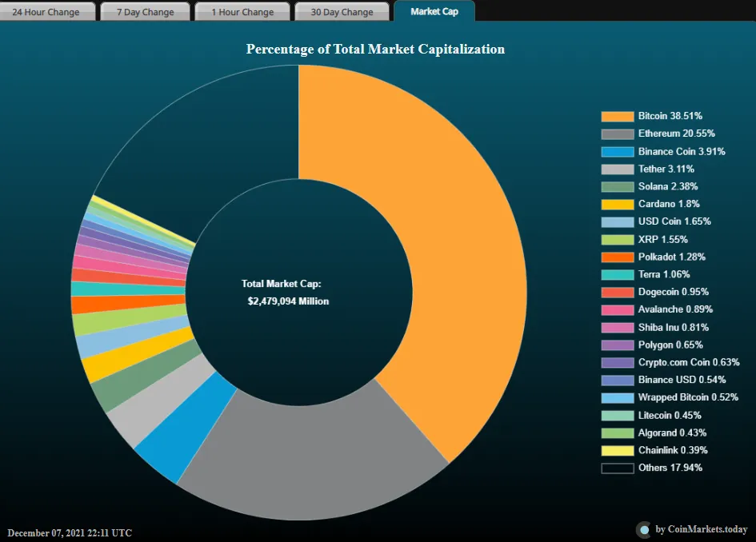
Task: Click the Bitcoin 38.51% legend label
Action: coord(670,116)
